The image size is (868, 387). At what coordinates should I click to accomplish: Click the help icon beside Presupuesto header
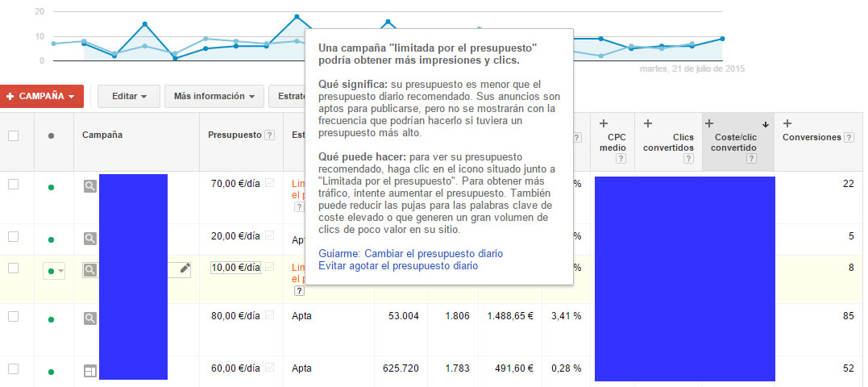click(270, 135)
